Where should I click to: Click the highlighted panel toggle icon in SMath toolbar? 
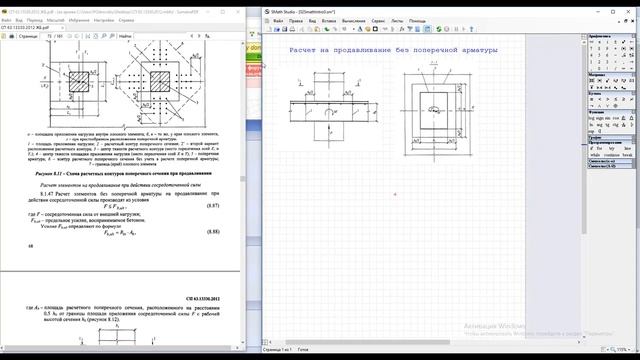[x=427, y=29]
